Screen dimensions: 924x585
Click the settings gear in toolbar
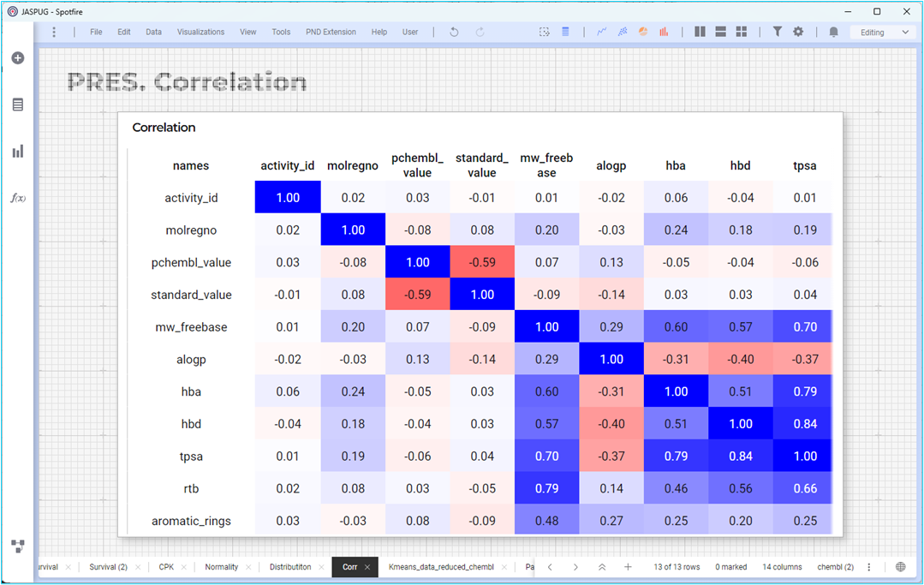798,32
